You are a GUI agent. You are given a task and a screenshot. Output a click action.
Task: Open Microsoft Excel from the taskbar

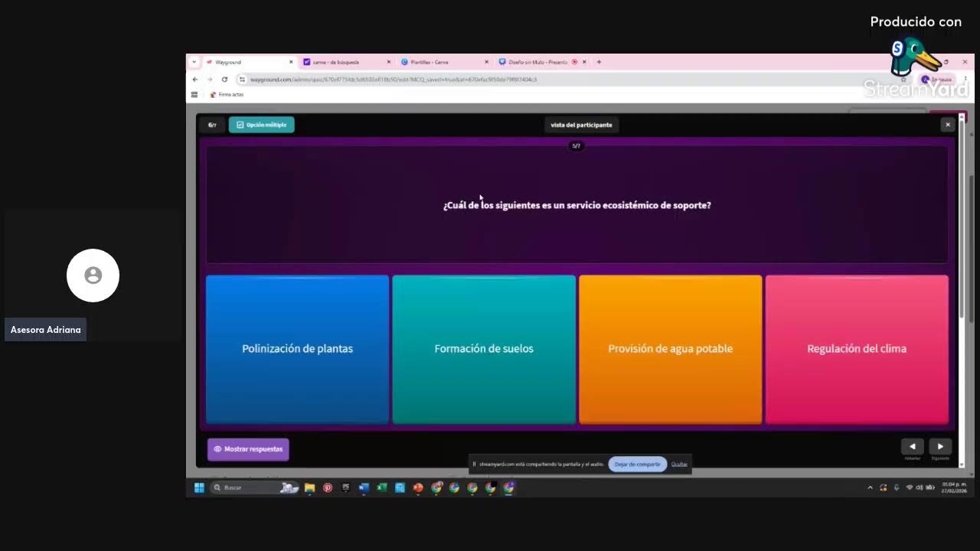tap(381, 487)
